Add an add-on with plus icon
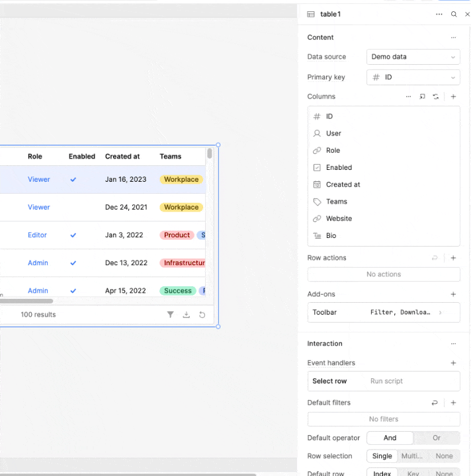 click(x=453, y=294)
